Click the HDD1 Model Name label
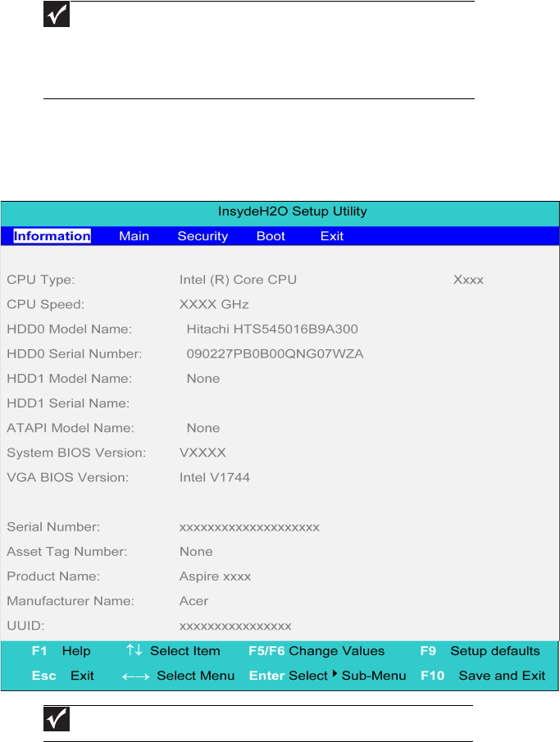Screen dimensions: 560x742 (x=70, y=379)
